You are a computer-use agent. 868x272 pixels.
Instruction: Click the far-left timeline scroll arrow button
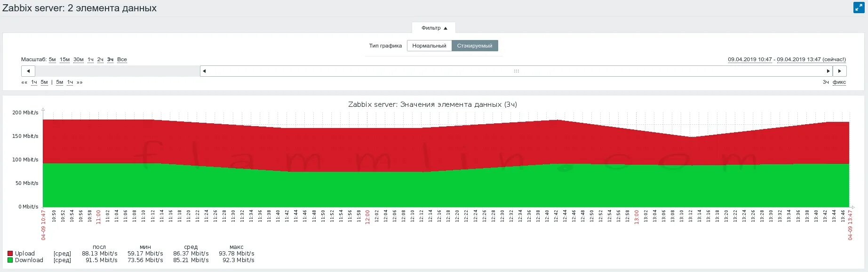[28, 71]
